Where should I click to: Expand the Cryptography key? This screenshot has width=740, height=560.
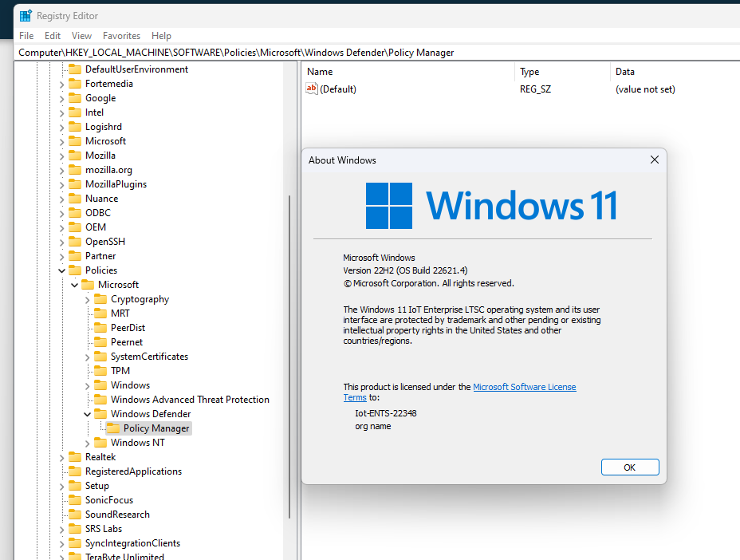coord(87,300)
